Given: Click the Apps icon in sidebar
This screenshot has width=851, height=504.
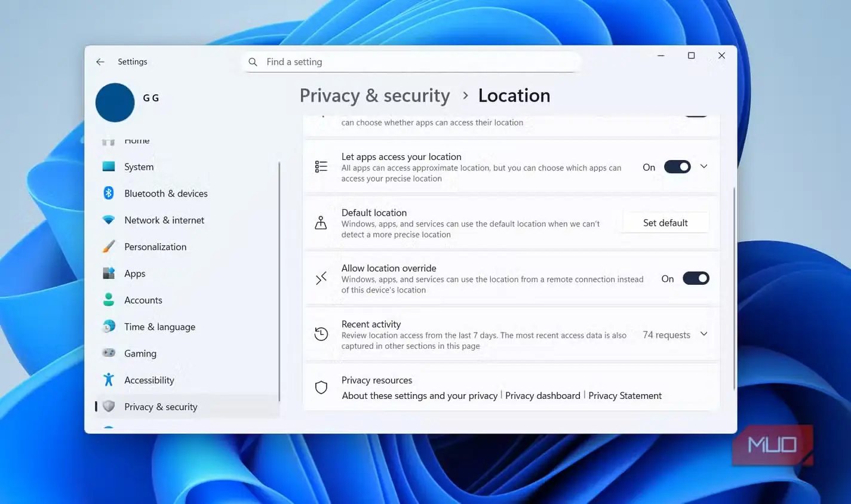Looking at the screenshot, I should click(x=109, y=273).
